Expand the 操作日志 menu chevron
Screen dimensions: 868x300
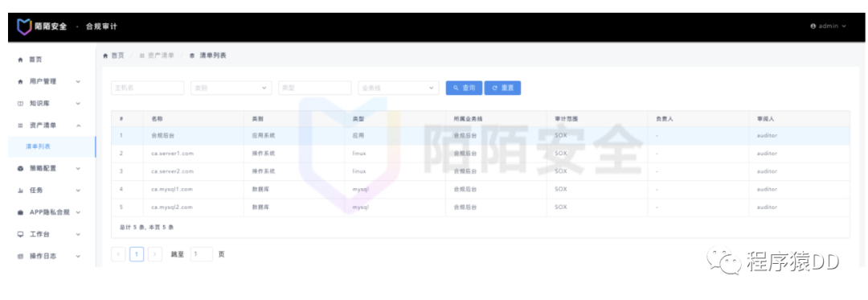tap(78, 257)
